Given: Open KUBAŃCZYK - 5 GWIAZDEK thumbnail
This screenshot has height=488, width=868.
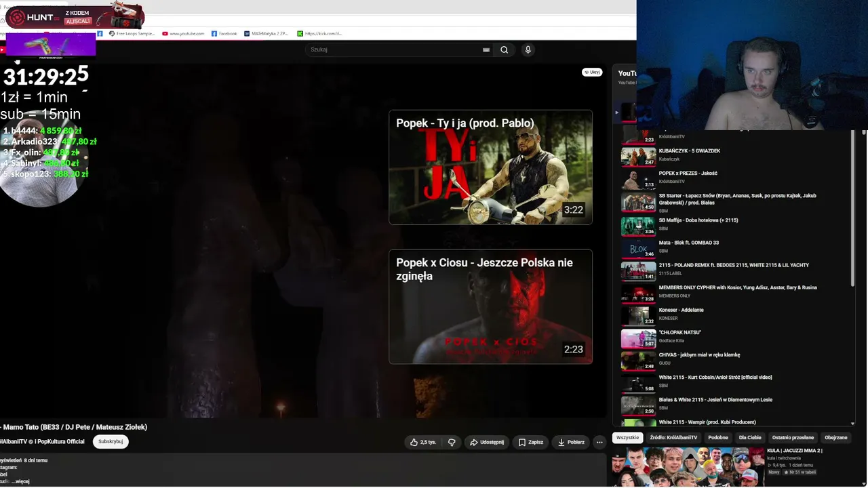Looking at the screenshot, I should point(638,157).
